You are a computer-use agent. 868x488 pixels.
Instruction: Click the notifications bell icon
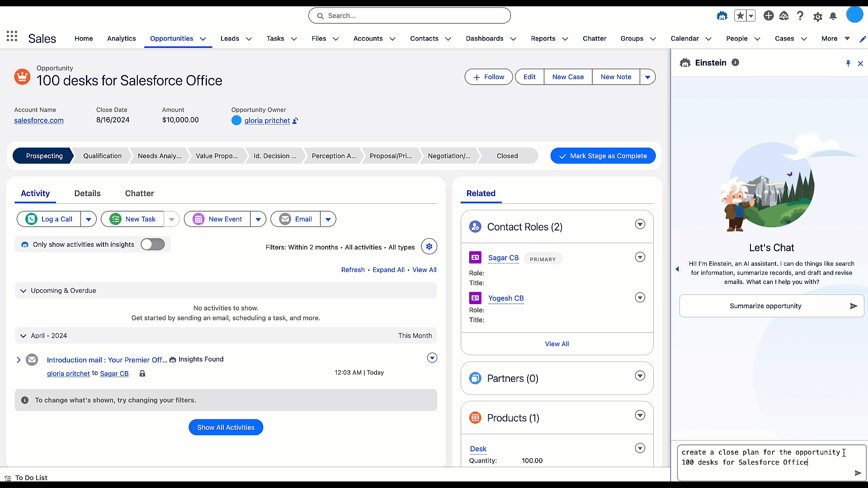(833, 16)
